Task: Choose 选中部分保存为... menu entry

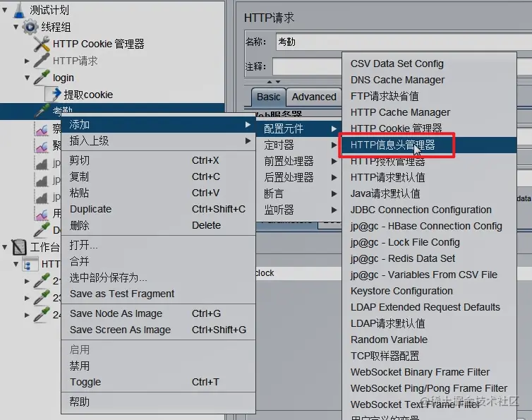Action: point(158,277)
